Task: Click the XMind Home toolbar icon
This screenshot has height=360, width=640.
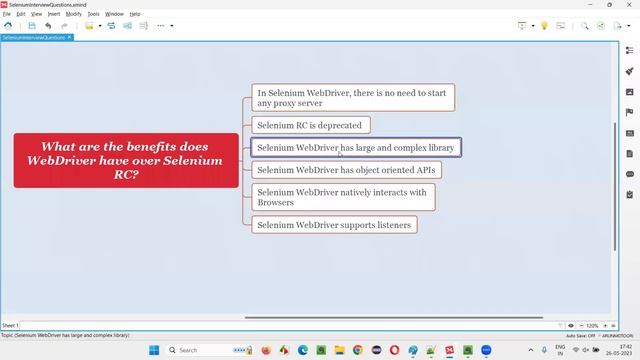Action: [8, 26]
